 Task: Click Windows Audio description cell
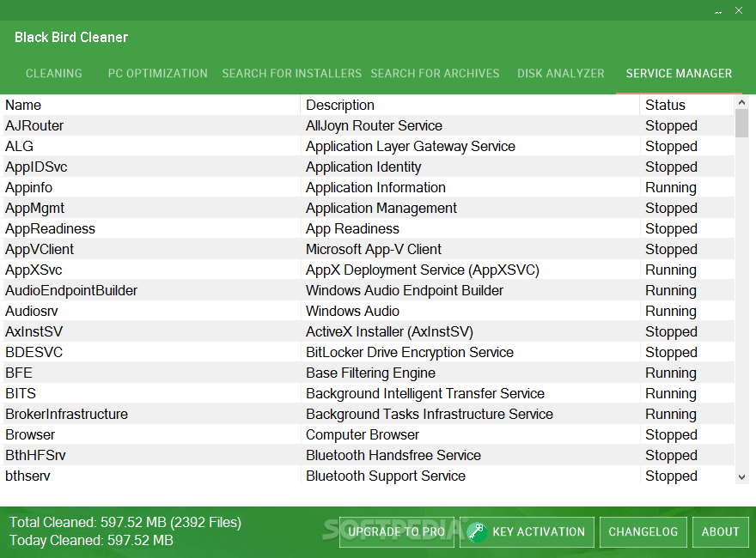point(352,312)
